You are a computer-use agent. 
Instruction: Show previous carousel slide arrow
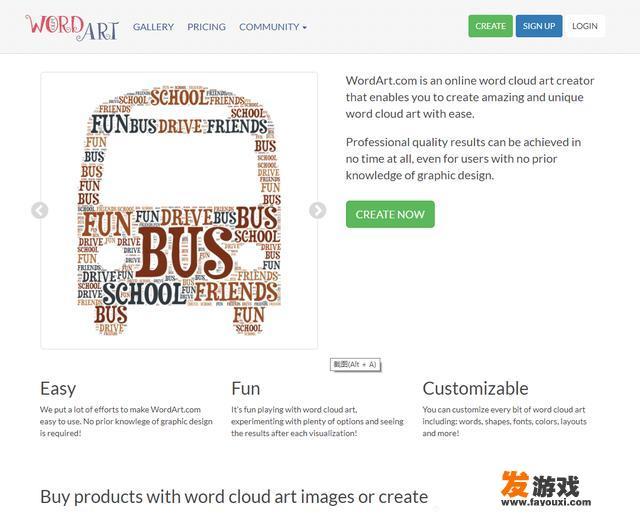(40, 210)
